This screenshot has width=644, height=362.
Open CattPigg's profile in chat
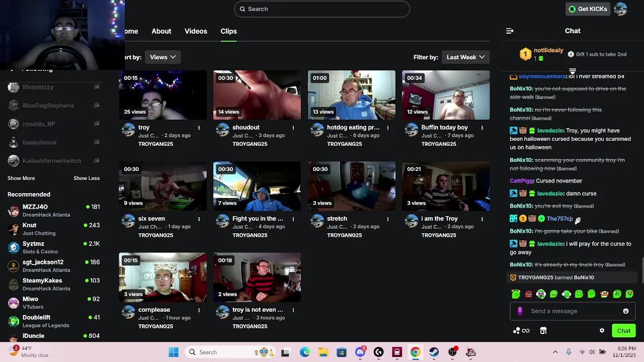click(x=521, y=181)
